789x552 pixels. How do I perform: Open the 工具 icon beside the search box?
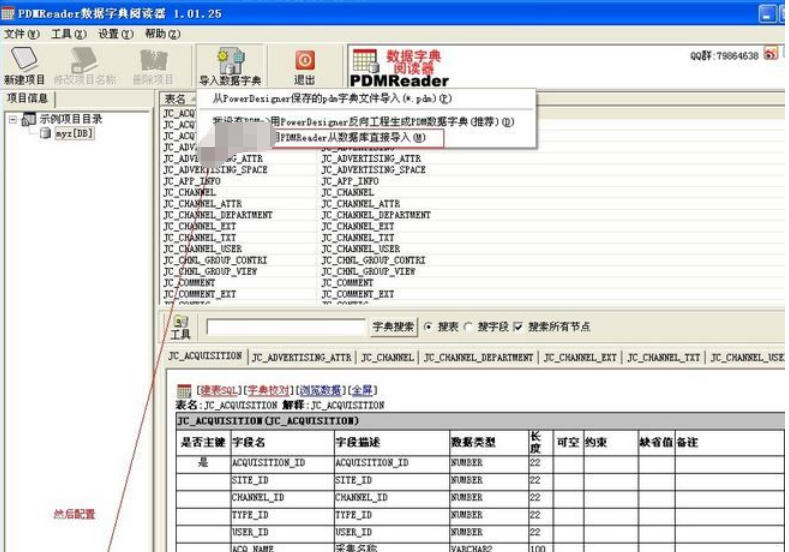coord(181,327)
